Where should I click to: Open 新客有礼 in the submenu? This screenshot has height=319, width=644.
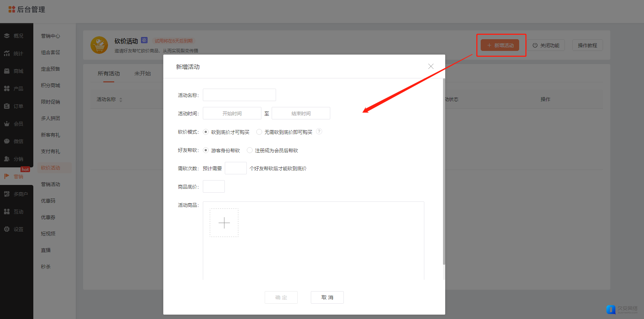(51, 135)
